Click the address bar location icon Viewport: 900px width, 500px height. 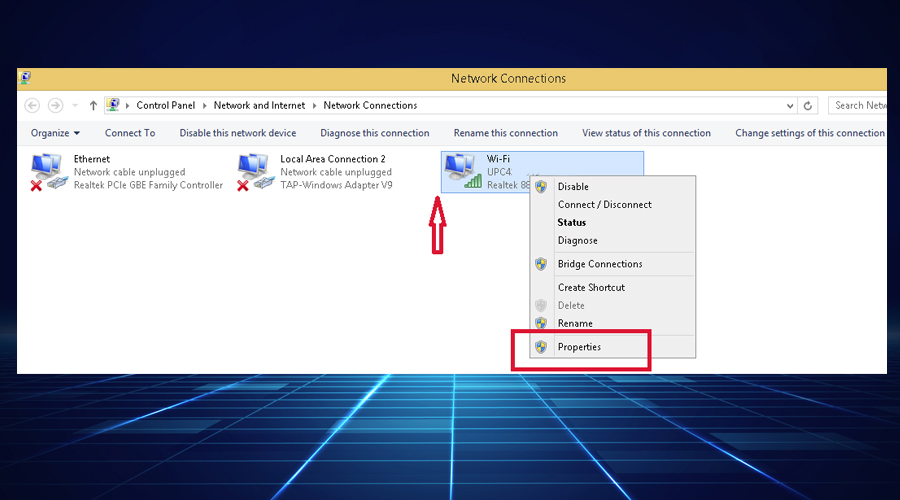114,105
